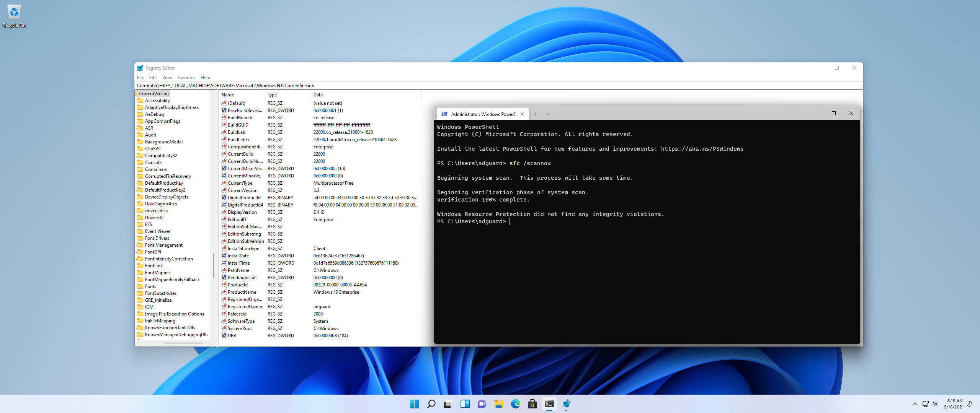Image resolution: width=980 pixels, height=413 pixels.
Task: Click the aka.ms/PSWindows link in terminal
Action: click(x=702, y=149)
